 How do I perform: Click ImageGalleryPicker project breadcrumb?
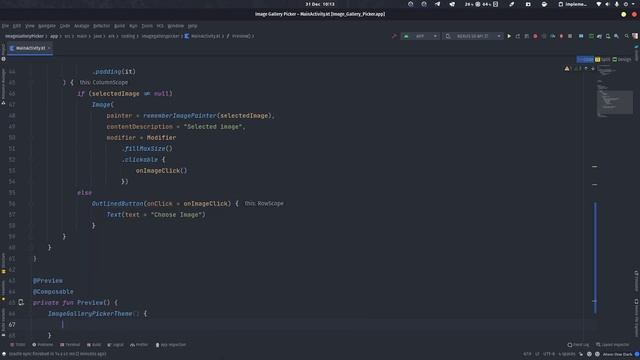point(24,36)
